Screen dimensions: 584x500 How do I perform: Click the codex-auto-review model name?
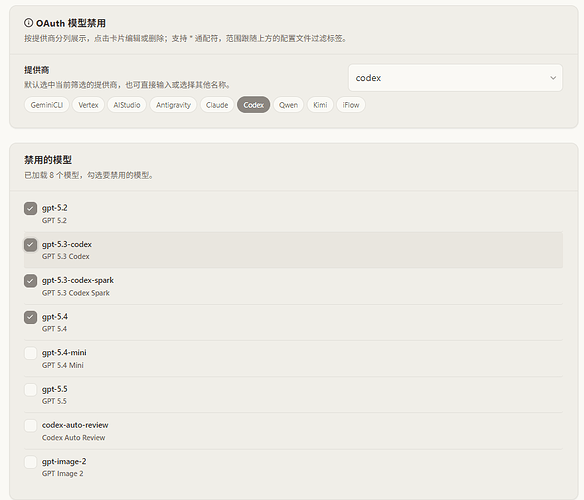click(75, 425)
